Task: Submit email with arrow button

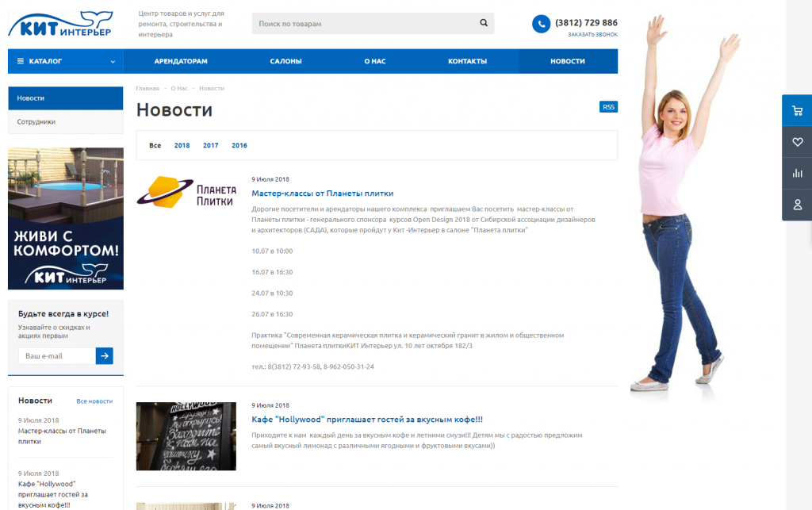Action: [x=104, y=356]
